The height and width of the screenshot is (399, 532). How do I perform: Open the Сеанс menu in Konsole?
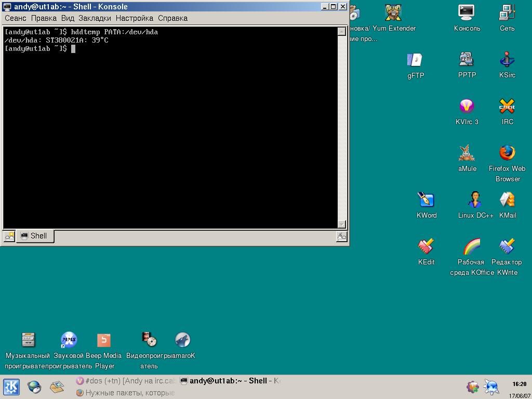15,18
